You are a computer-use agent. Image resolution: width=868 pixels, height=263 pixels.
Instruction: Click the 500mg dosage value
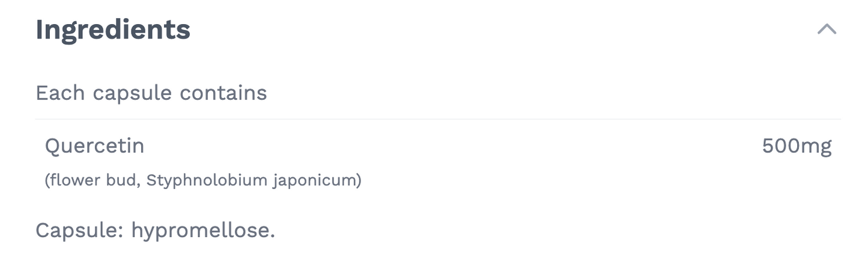tap(797, 146)
